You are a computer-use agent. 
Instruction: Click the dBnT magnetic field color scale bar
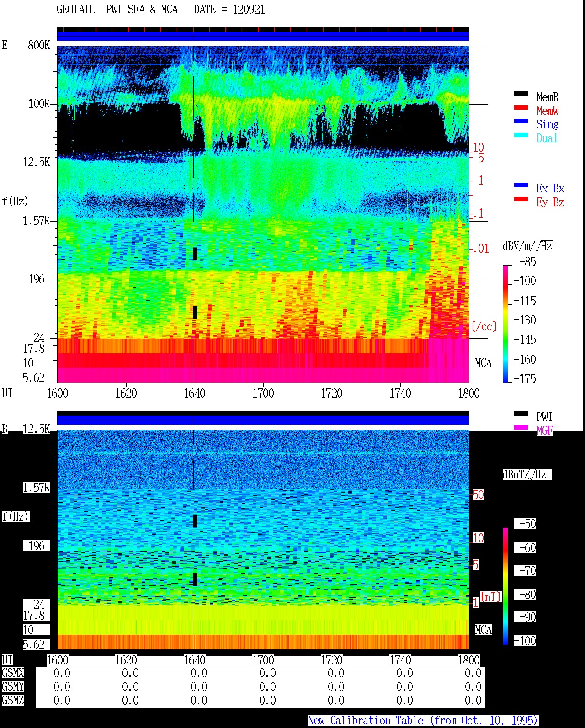(505, 586)
